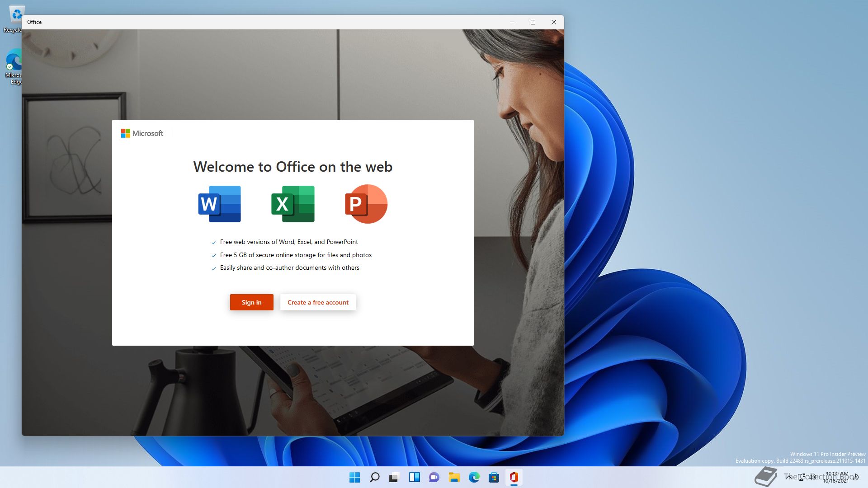The width and height of the screenshot is (868, 488).
Task: Open Widgets from the taskbar
Action: pos(415,477)
